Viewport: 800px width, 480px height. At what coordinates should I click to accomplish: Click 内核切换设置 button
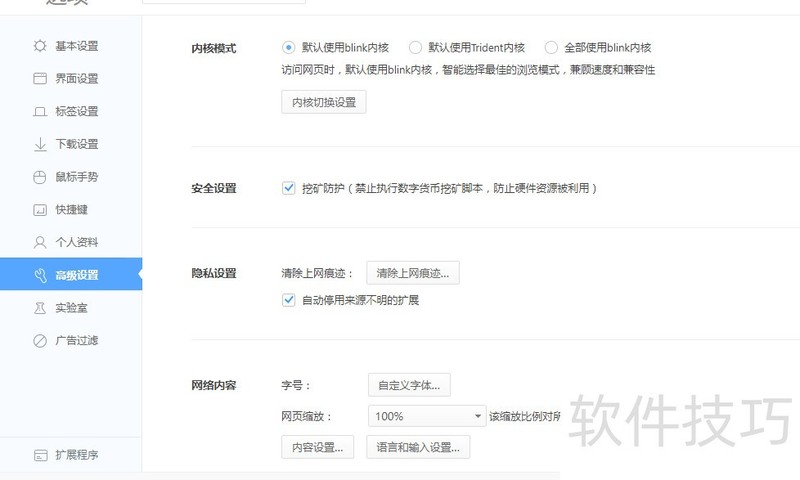click(x=323, y=102)
